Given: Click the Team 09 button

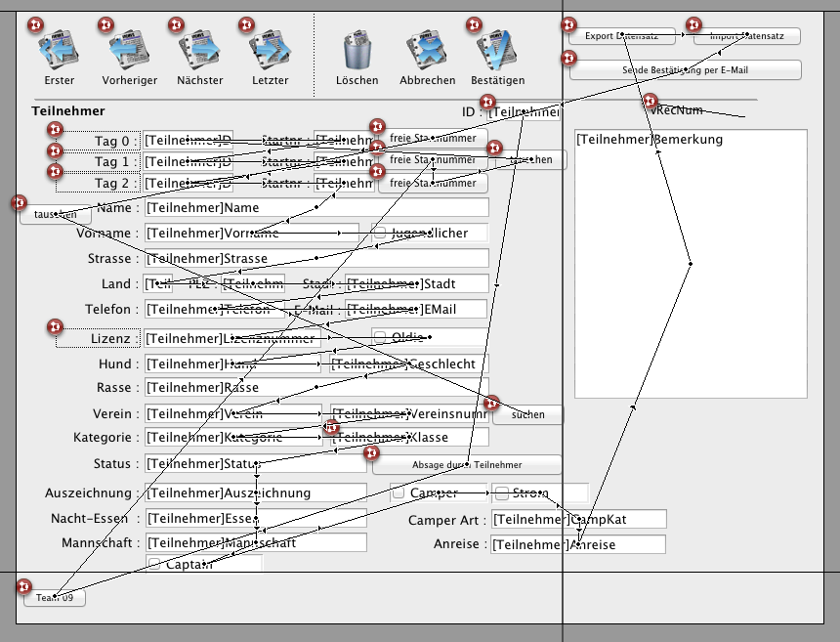Looking at the screenshot, I should 55,597.
